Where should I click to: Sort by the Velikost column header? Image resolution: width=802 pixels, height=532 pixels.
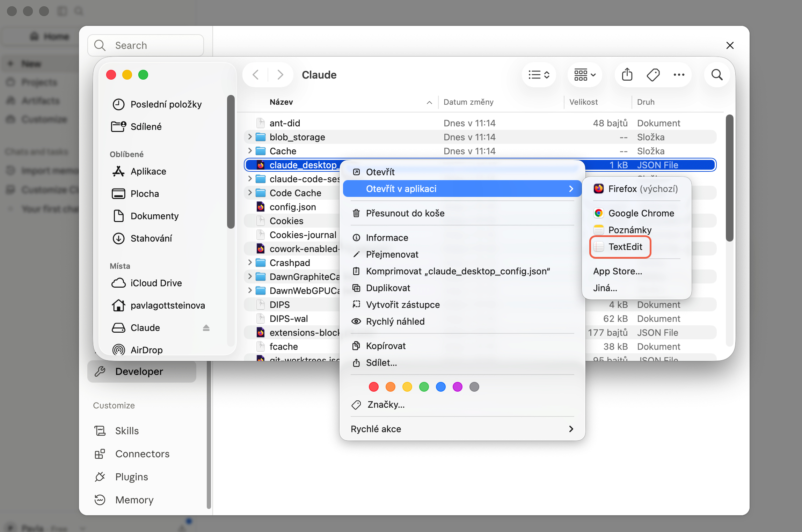click(x=583, y=102)
